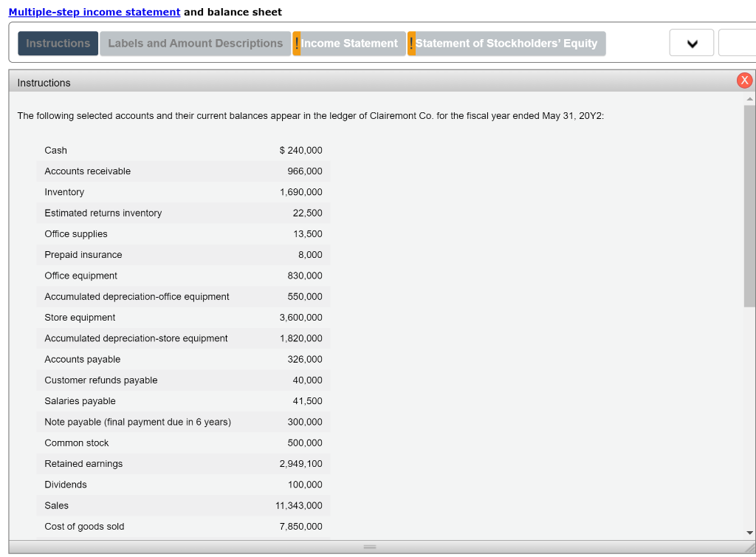Select the 300,000 amount

(x=305, y=422)
